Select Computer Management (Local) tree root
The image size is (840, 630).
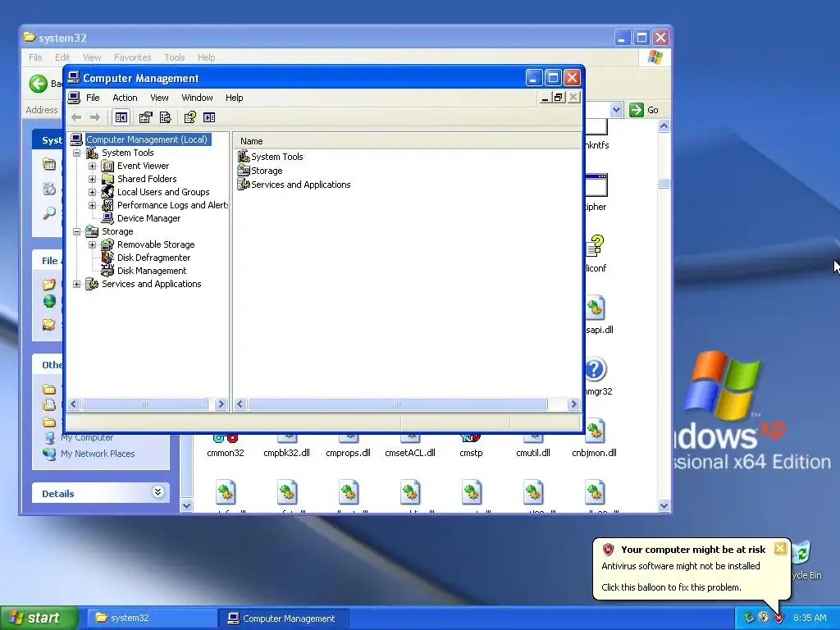[x=147, y=139]
